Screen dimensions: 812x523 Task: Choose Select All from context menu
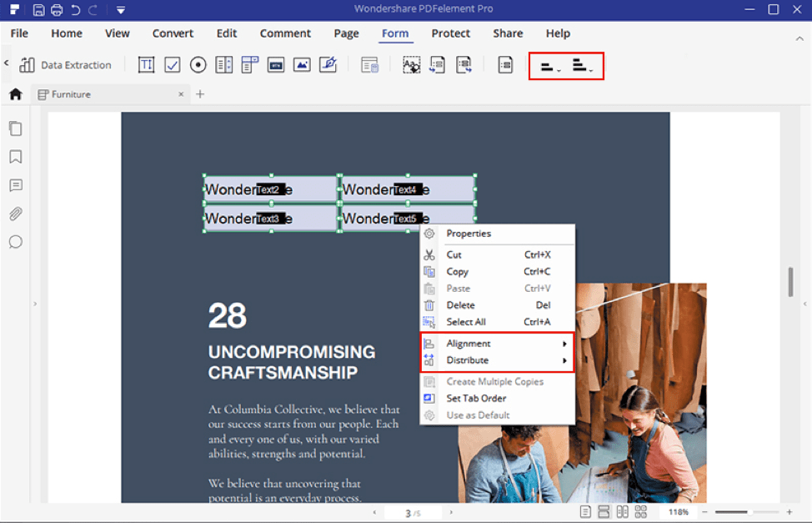(498, 322)
